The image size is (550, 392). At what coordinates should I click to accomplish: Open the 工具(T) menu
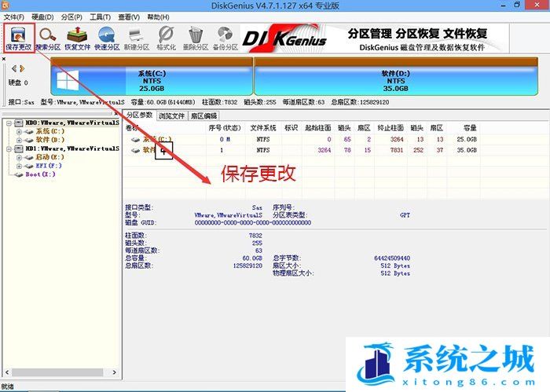pos(99,16)
